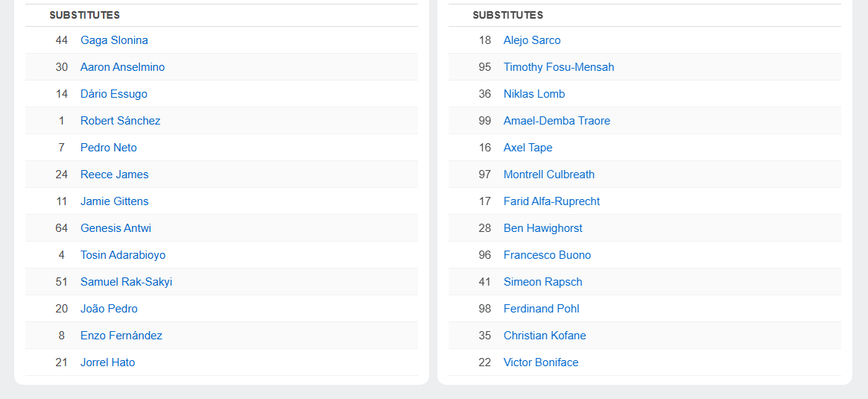The height and width of the screenshot is (399, 868).
Task: Click Pedro Neto's name
Action: pos(109,148)
